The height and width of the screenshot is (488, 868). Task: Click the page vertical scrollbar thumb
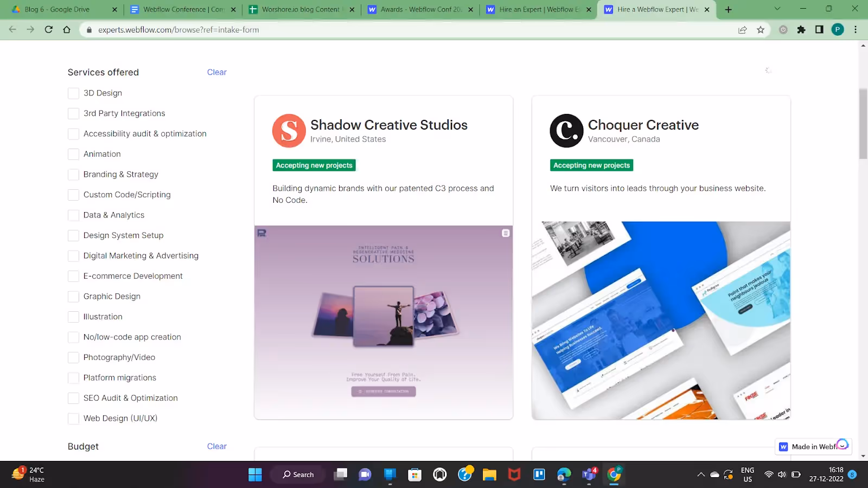[x=863, y=124]
